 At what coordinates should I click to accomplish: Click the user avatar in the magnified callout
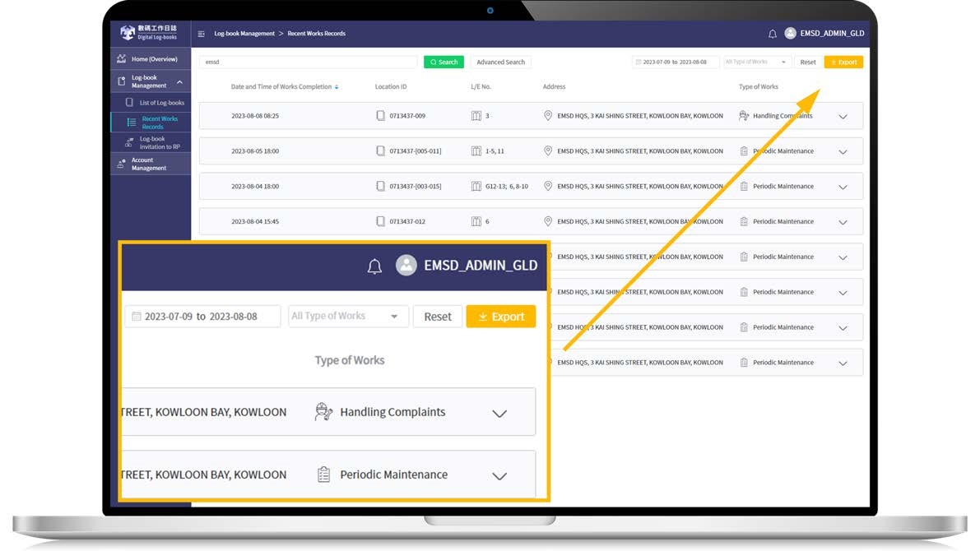click(406, 266)
